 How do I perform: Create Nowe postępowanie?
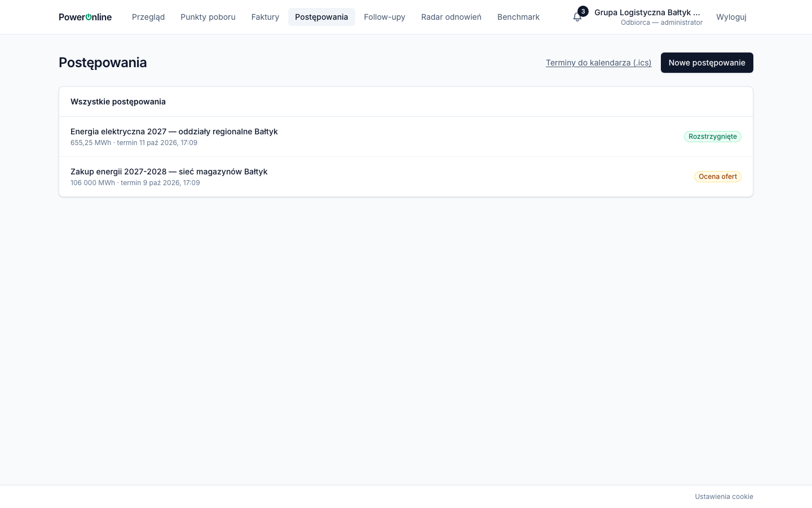point(707,63)
